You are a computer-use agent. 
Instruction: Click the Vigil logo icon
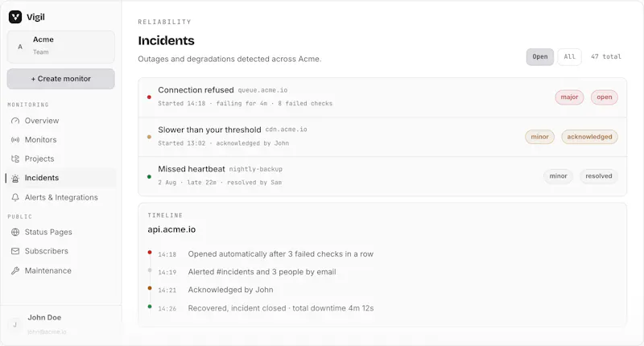pyautogui.click(x=15, y=17)
